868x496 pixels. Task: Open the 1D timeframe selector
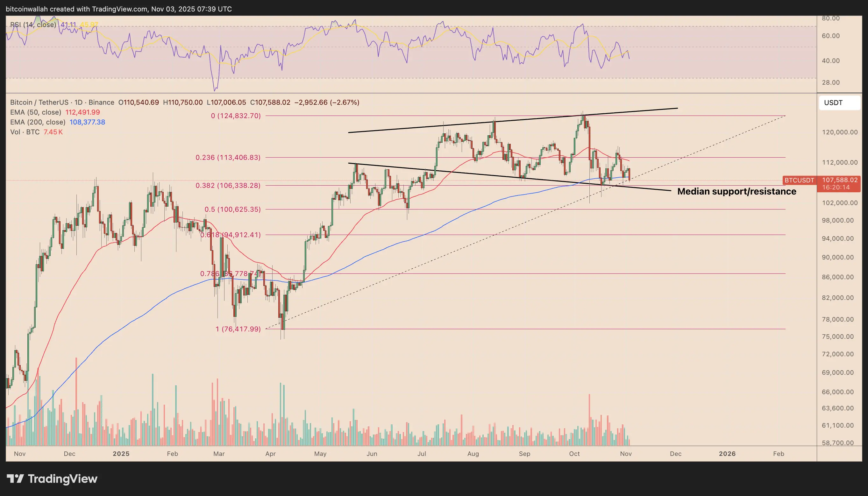point(79,102)
